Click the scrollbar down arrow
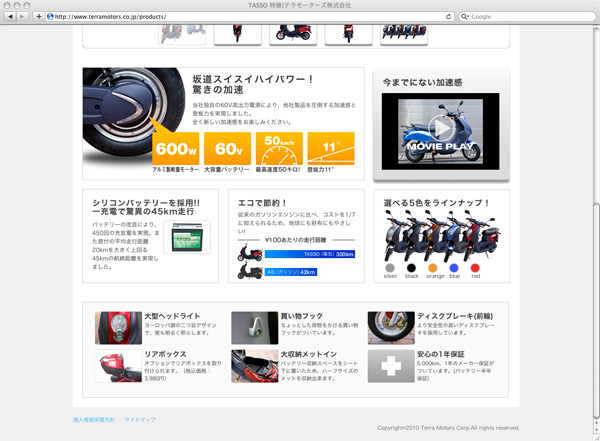The width and height of the screenshot is (600, 441). [x=596, y=430]
